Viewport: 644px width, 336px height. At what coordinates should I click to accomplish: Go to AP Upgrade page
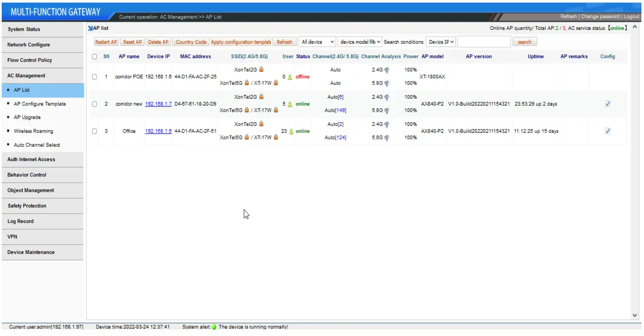(x=27, y=117)
